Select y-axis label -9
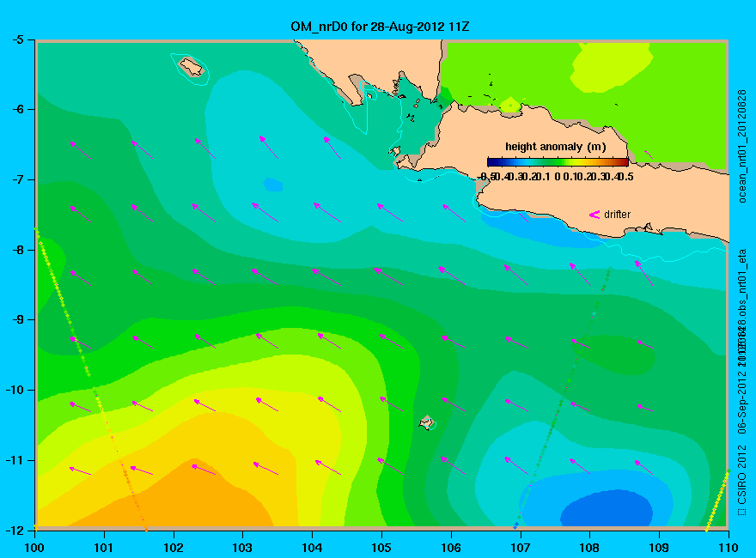756x558 pixels. tap(17, 320)
